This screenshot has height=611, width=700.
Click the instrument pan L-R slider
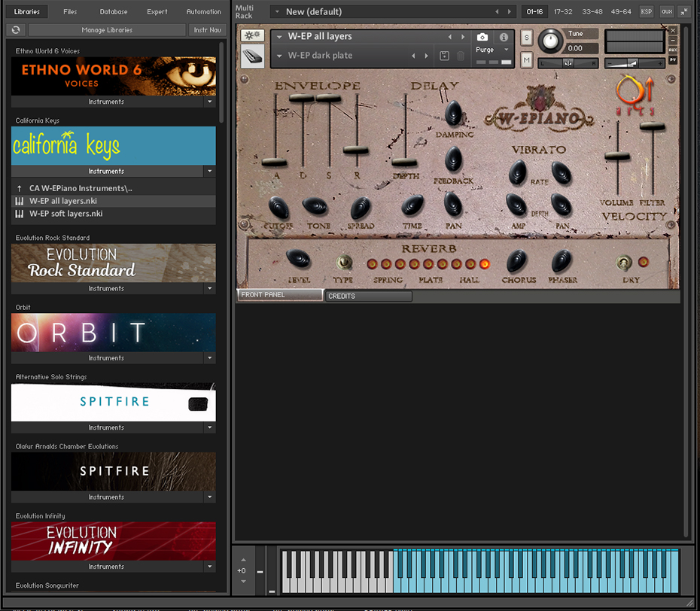568,63
